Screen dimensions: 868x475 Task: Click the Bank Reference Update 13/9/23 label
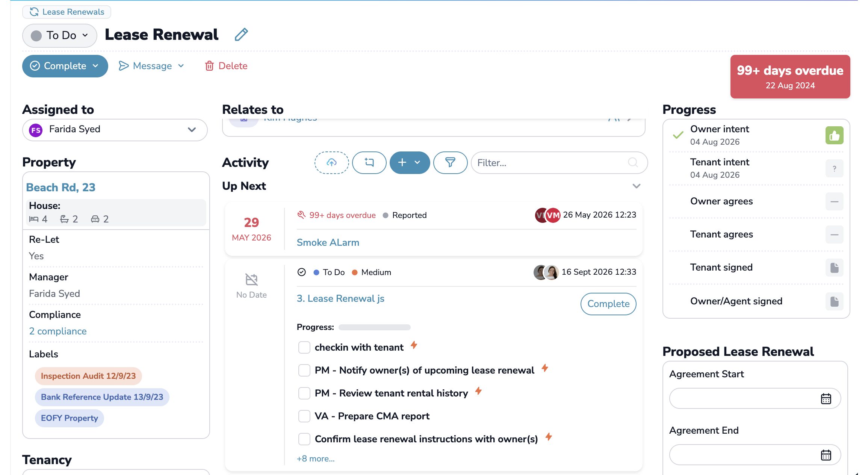click(x=102, y=397)
